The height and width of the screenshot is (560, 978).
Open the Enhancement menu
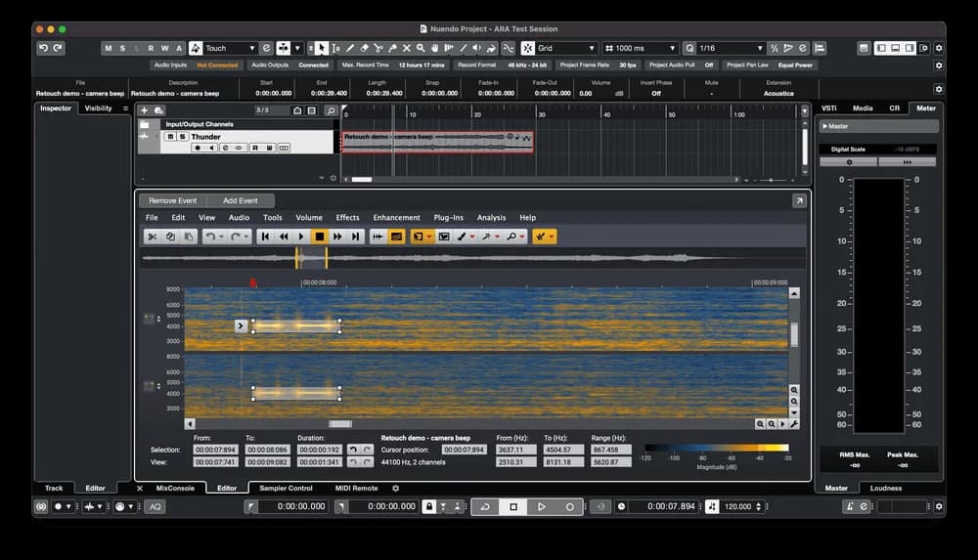(x=396, y=218)
